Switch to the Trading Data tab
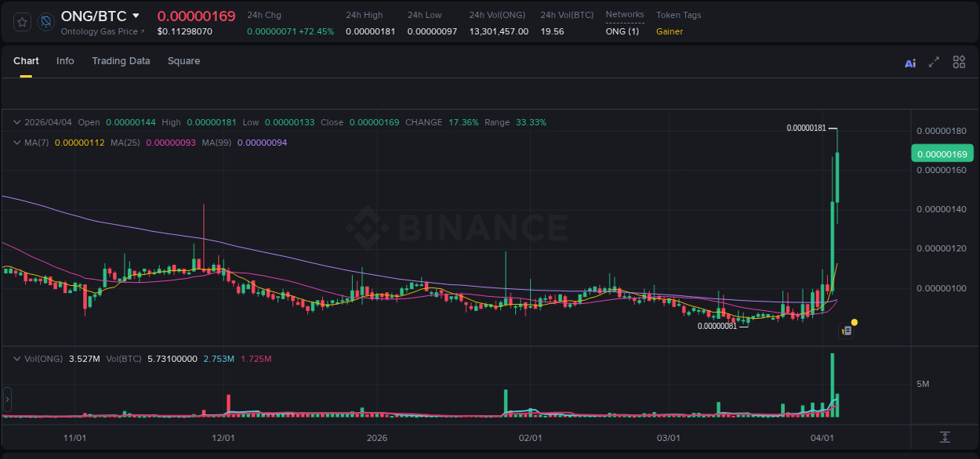Image resolution: width=980 pixels, height=459 pixels. coord(121,60)
